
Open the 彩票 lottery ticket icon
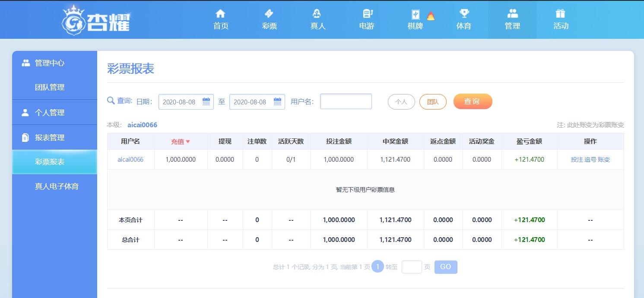click(x=269, y=14)
